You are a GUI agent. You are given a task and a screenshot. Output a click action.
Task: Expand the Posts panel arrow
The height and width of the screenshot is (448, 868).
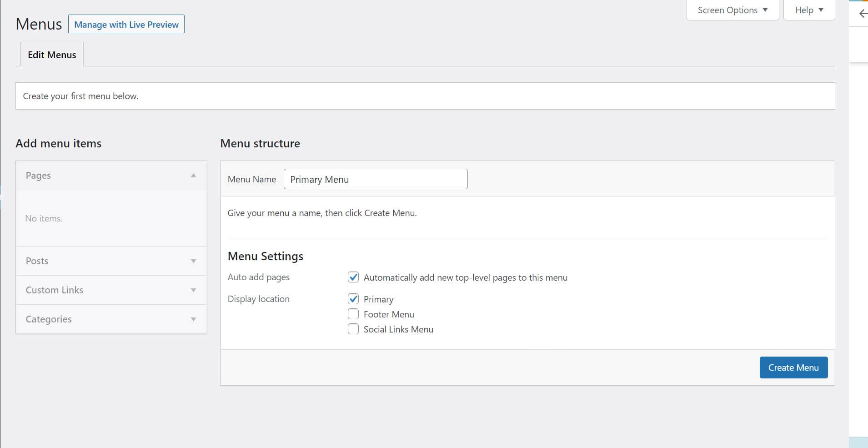193,261
